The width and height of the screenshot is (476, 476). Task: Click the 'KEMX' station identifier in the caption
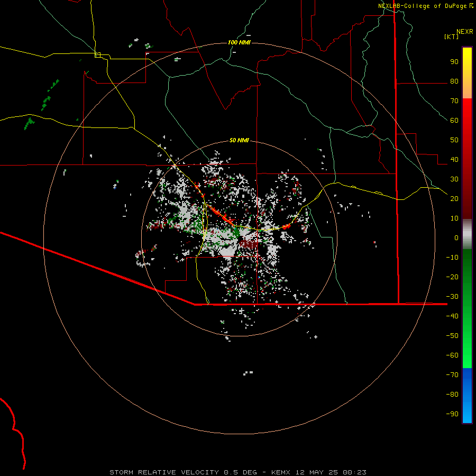[x=281, y=472]
